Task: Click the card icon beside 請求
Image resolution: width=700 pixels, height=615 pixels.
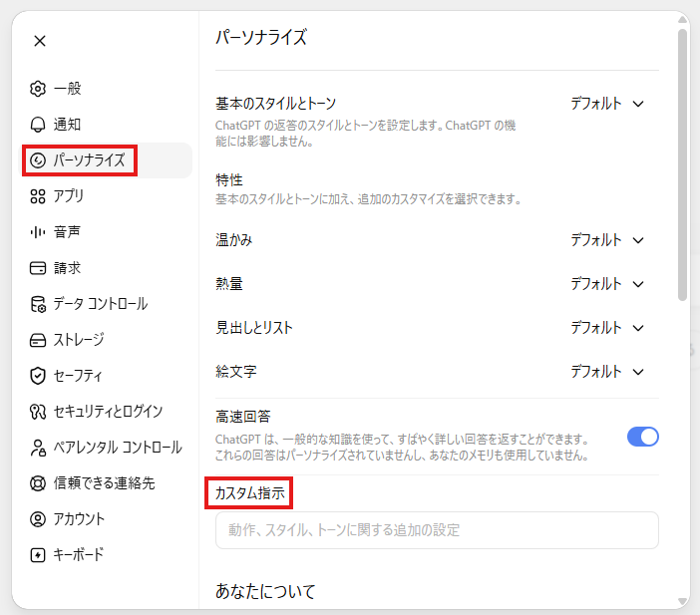Action: pos(38,268)
